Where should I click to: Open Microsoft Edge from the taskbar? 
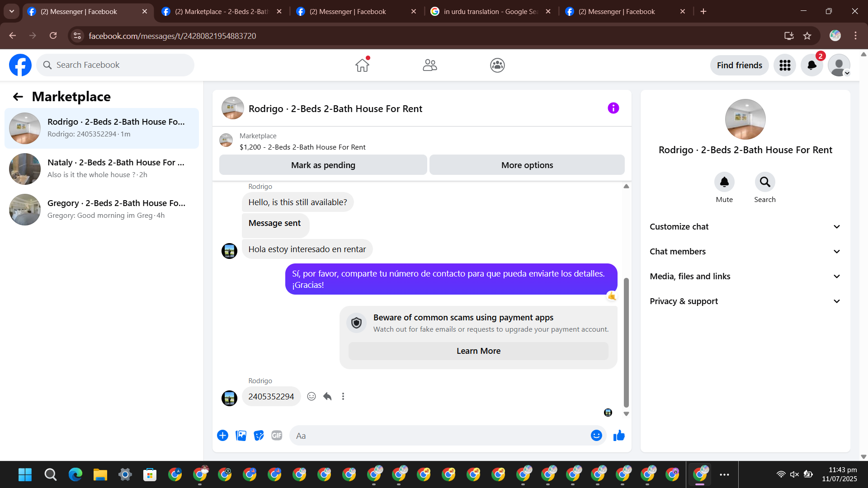[75, 474]
